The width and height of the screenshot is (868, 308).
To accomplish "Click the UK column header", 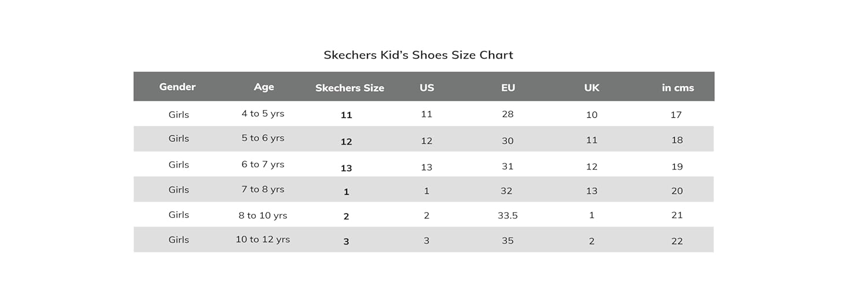I will (591, 88).
